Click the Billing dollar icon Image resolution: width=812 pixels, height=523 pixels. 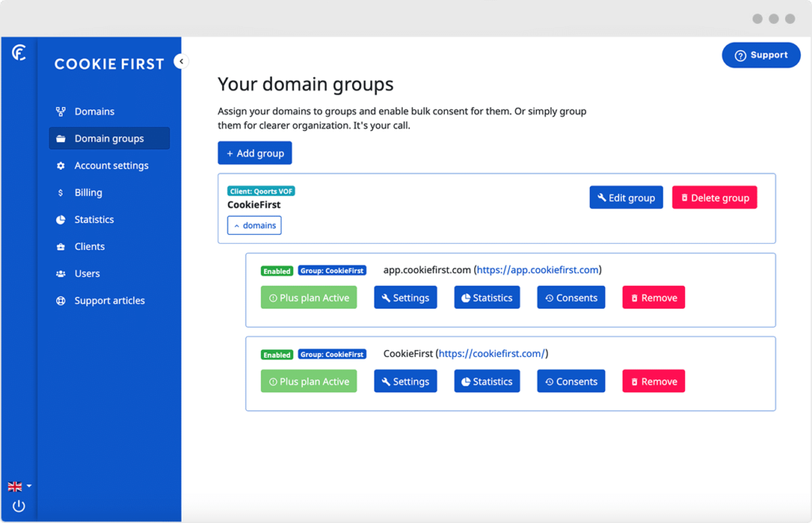click(x=62, y=192)
